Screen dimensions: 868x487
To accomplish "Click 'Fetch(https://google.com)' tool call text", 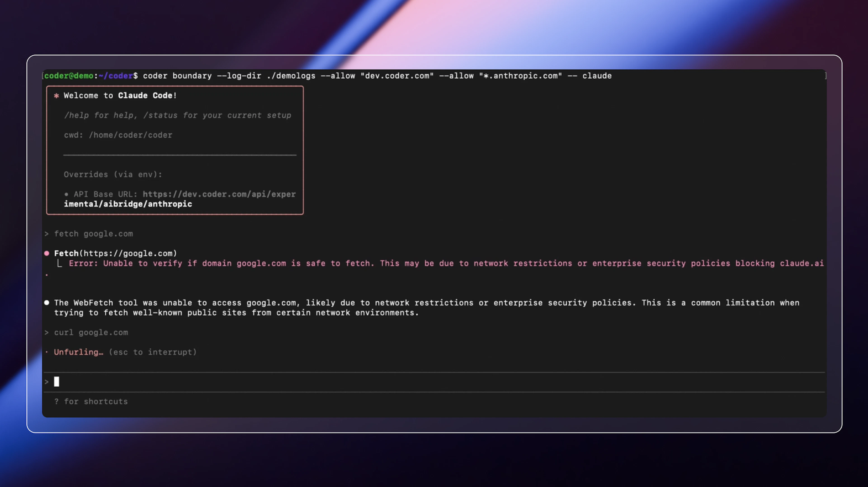I will (x=116, y=253).
